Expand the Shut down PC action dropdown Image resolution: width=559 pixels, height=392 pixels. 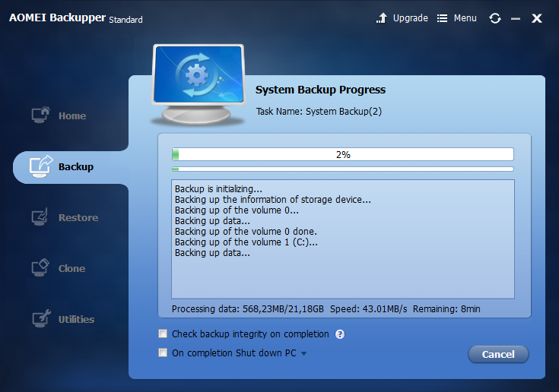point(303,353)
